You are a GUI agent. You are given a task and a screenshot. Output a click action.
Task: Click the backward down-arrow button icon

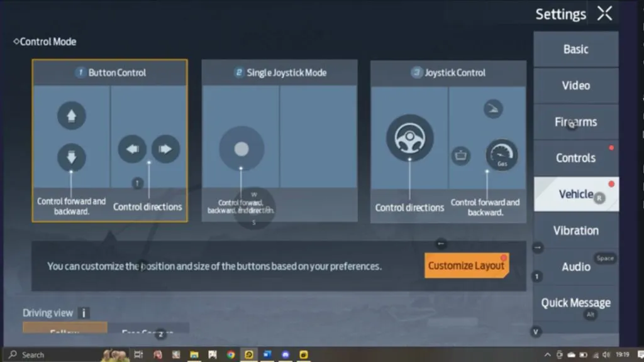[72, 157]
